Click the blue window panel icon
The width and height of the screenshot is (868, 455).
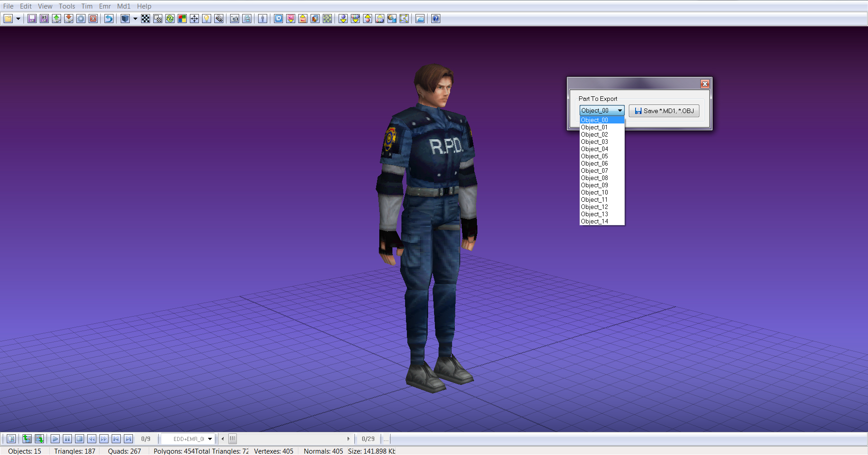click(x=420, y=19)
